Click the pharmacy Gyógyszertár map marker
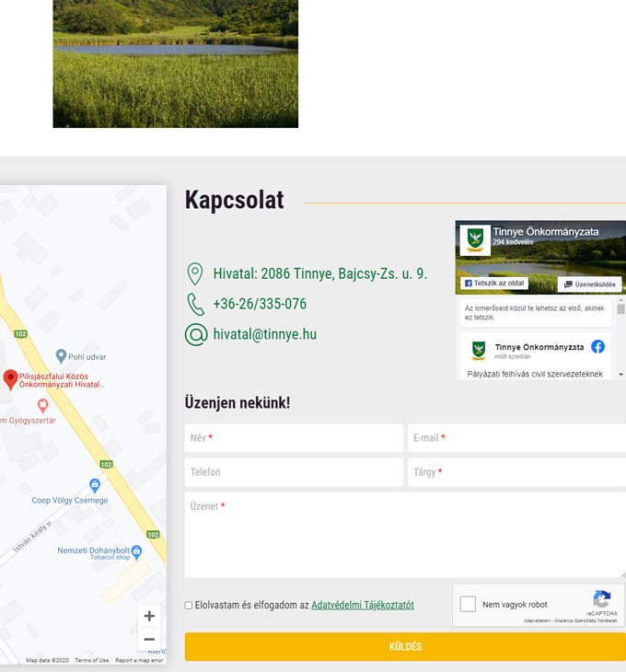The height and width of the screenshot is (672, 626). pos(42,405)
